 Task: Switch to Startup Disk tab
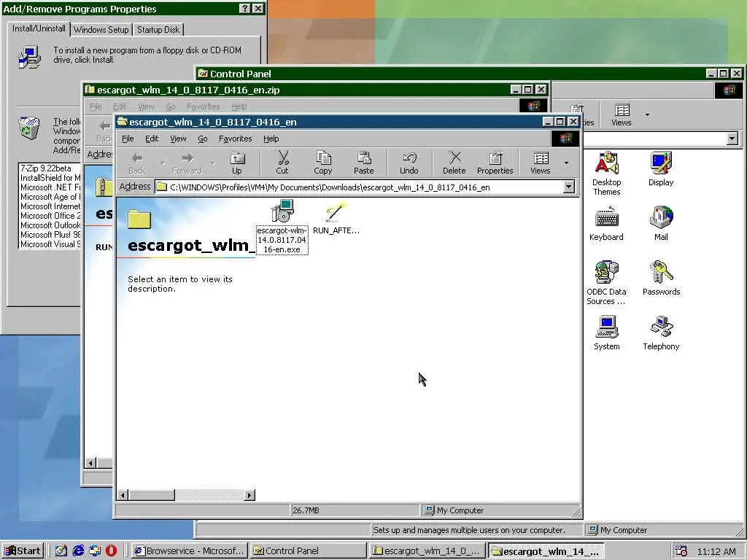coord(158,29)
